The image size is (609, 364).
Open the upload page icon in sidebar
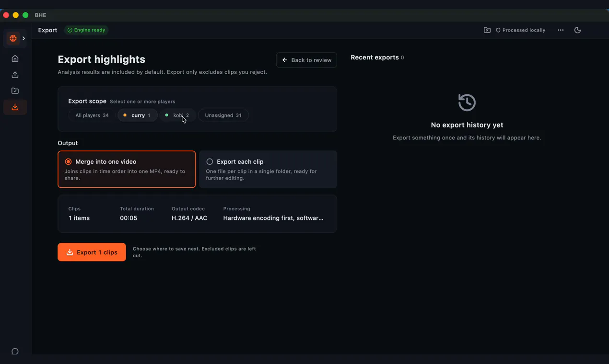click(15, 75)
